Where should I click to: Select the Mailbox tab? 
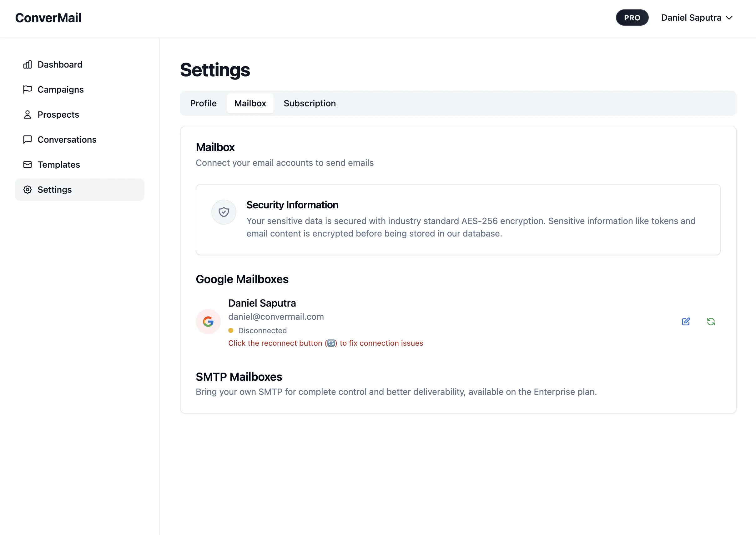[250, 104]
